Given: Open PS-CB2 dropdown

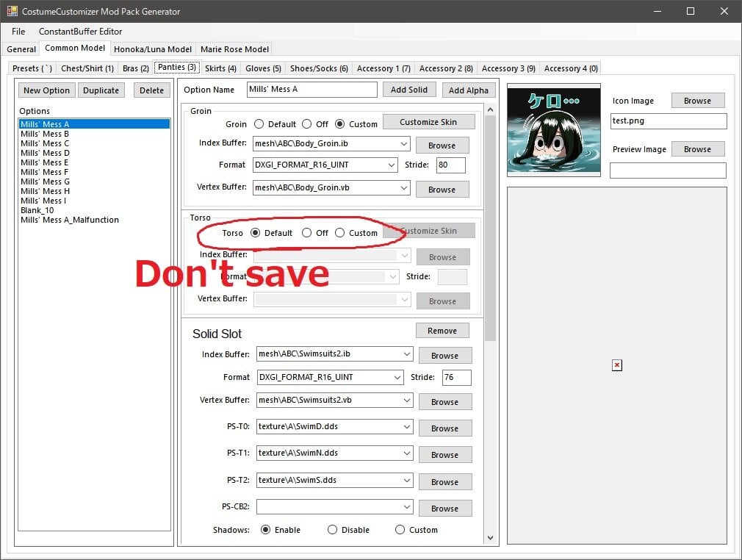Looking at the screenshot, I should pos(407,506).
